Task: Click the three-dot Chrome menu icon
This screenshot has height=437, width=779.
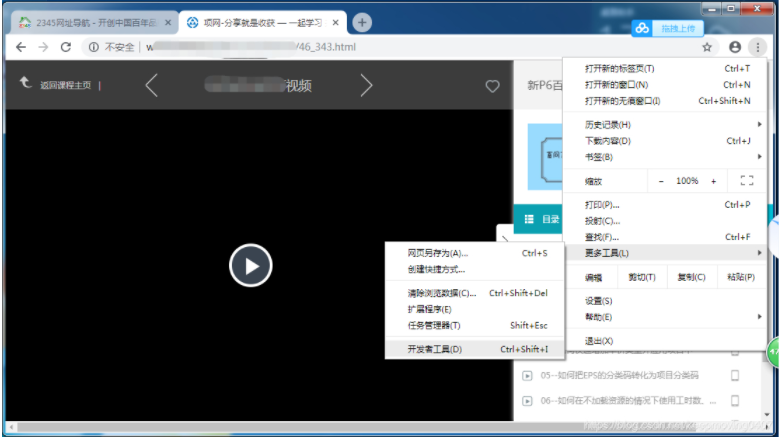Action: pos(757,47)
